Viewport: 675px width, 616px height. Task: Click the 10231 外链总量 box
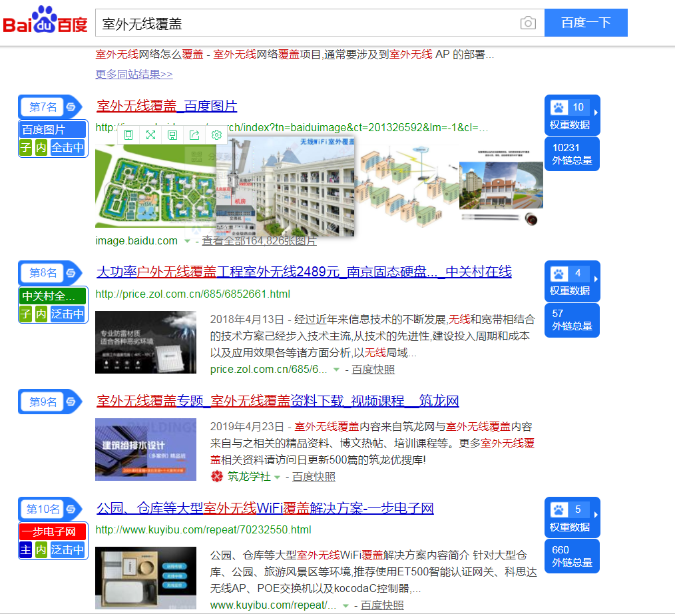coord(572,154)
